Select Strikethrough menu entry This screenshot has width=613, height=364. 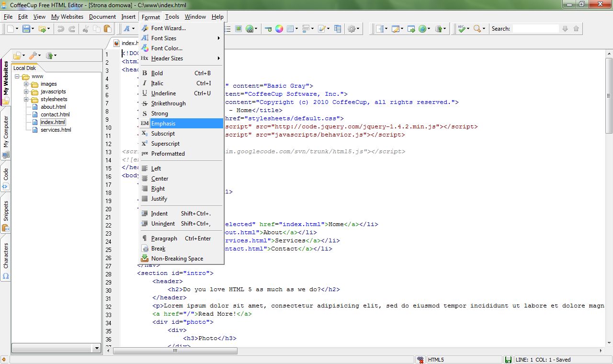click(x=182, y=103)
